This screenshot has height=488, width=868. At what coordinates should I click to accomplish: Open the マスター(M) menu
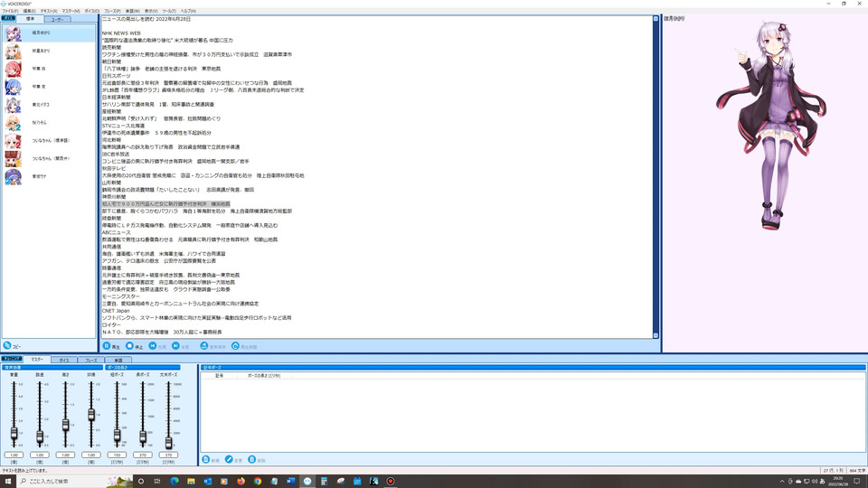tap(71, 11)
